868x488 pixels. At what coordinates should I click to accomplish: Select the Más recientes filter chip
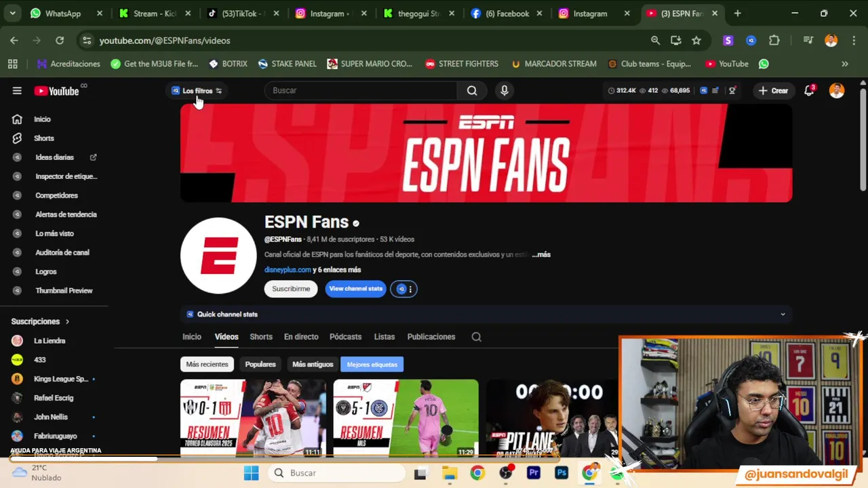[207, 365]
